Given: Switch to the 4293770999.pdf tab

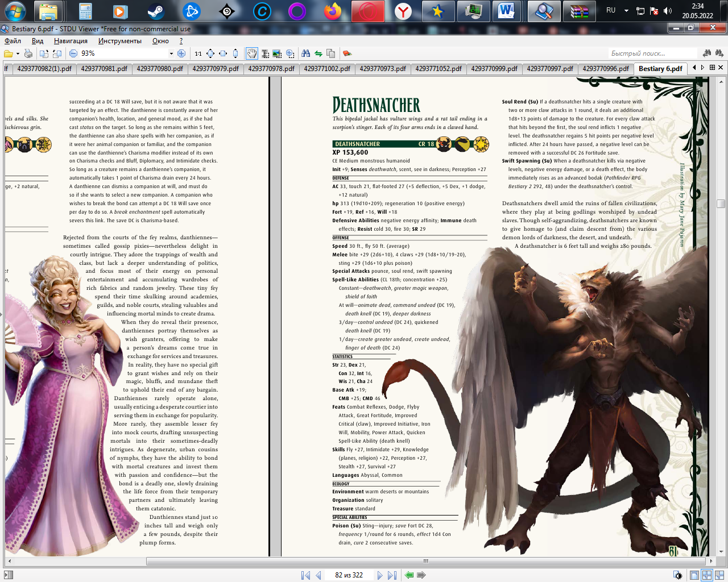Looking at the screenshot, I should 494,69.
